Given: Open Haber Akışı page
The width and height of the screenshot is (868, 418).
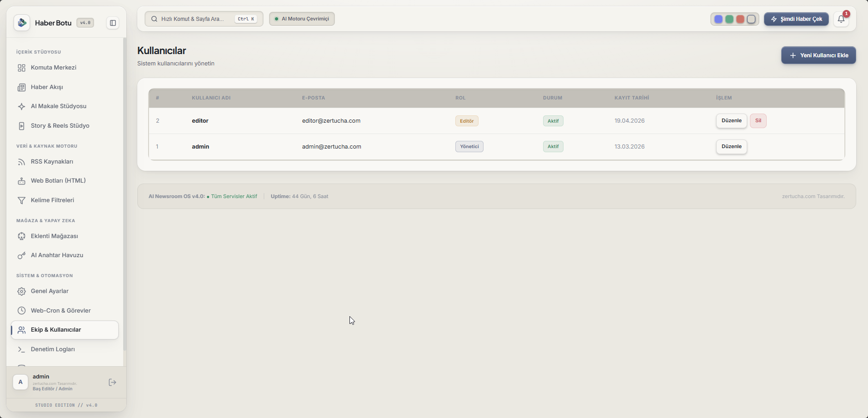Looking at the screenshot, I should click(x=65, y=87).
